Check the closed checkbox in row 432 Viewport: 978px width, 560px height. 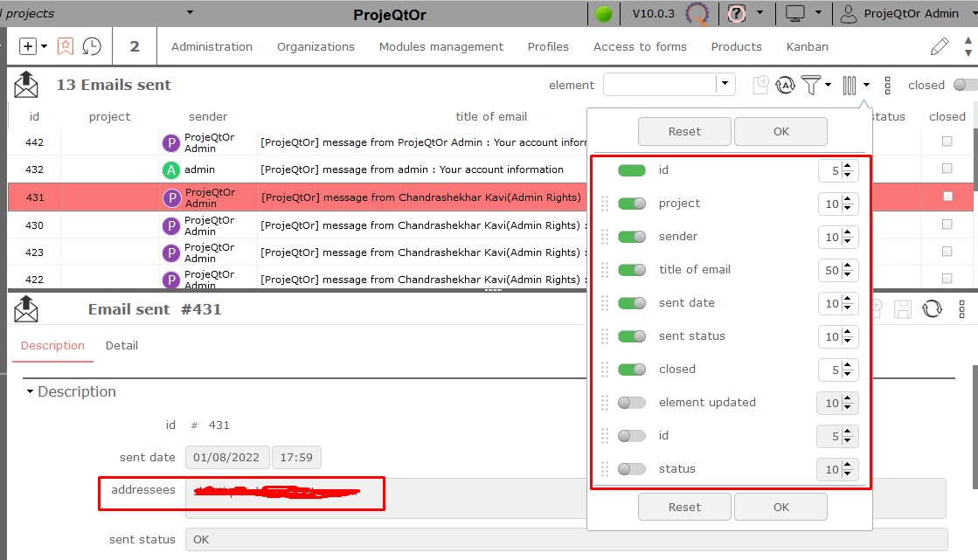click(947, 169)
